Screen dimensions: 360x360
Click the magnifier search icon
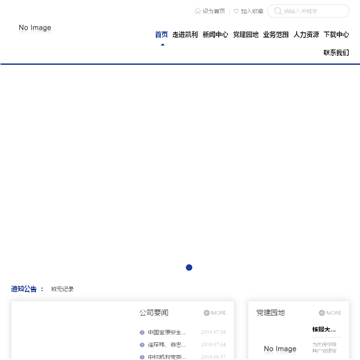pos(278,11)
